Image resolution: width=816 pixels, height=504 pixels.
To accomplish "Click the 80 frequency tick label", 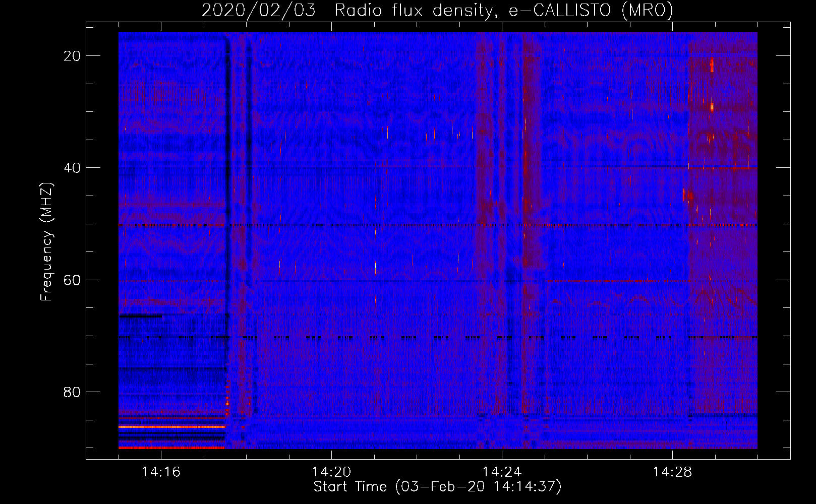I will pos(72,392).
